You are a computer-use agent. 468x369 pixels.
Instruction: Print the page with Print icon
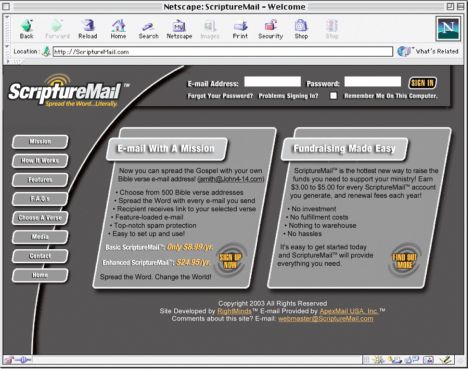click(240, 30)
